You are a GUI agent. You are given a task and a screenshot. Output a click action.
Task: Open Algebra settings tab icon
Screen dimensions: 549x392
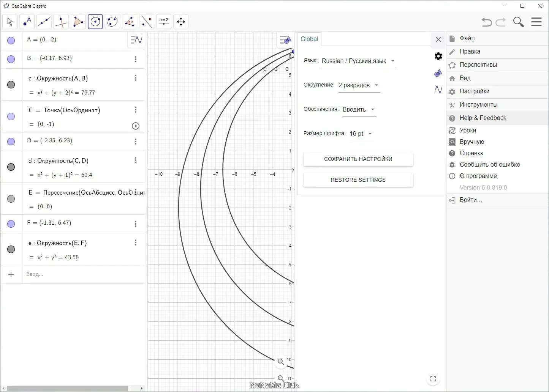pyautogui.click(x=438, y=90)
